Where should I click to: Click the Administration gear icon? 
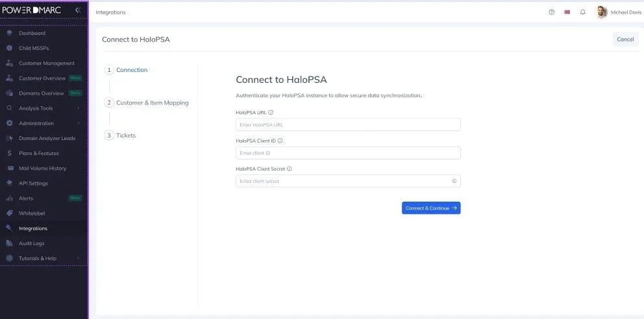10,123
